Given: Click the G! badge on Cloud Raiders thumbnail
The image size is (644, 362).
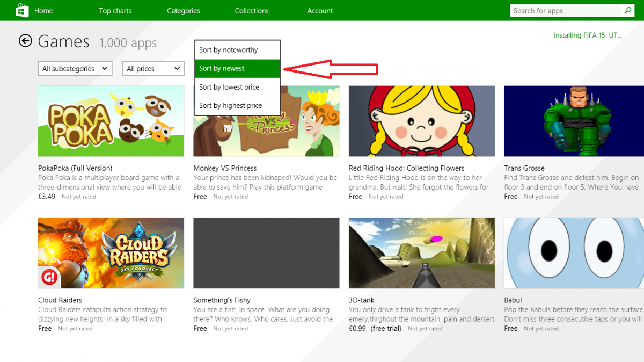Looking at the screenshot, I should [49, 278].
